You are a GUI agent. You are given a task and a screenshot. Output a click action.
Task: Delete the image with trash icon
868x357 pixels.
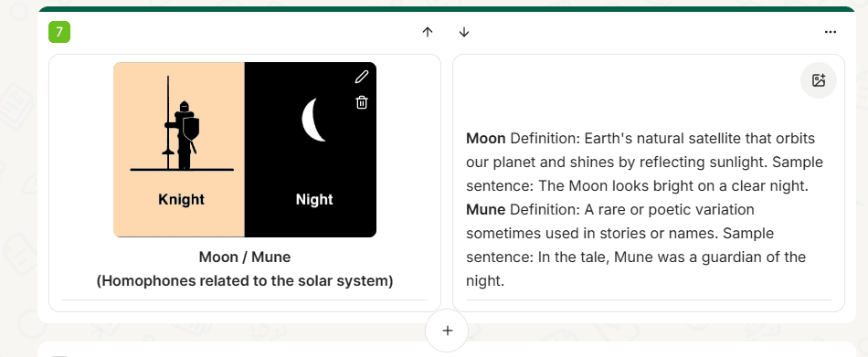click(x=362, y=102)
